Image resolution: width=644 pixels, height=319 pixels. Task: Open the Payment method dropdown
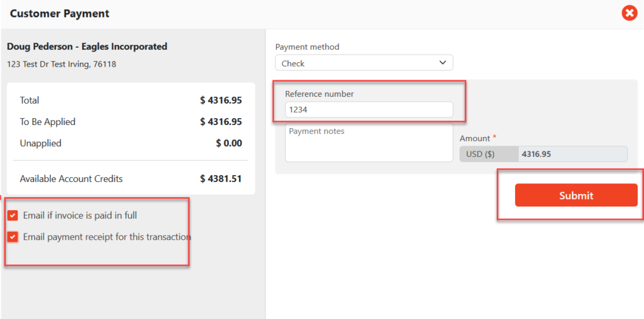coord(364,63)
